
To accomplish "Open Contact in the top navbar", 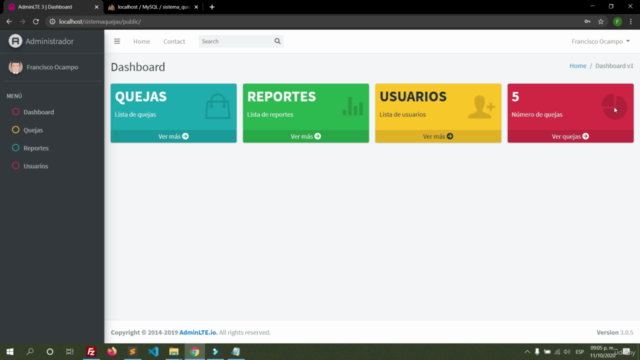I will coord(174,41).
